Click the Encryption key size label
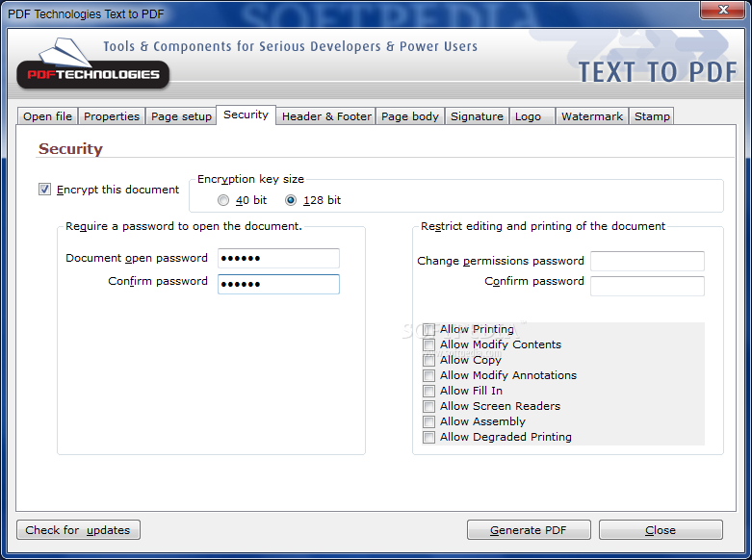 [250, 179]
